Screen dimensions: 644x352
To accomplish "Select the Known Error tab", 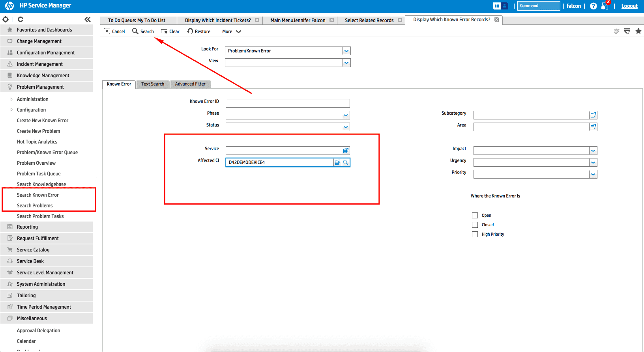I will pyautogui.click(x=119, y=84).
